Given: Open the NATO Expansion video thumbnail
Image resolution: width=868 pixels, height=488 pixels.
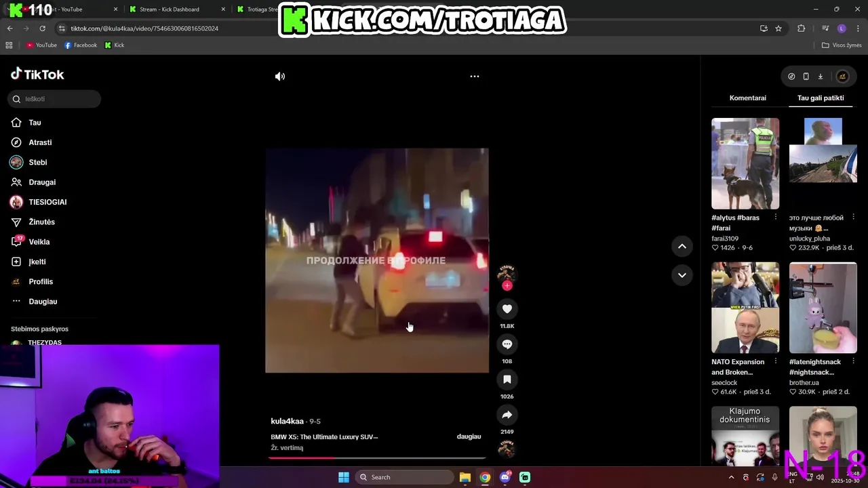Looking at the screenshot, I should click(745, 308).
